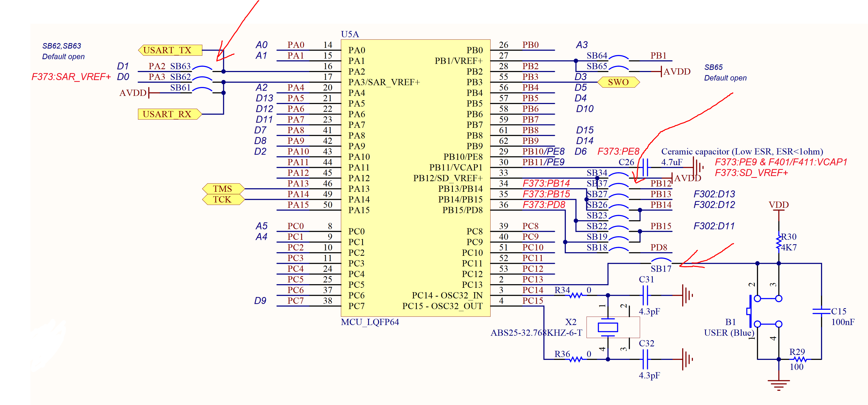
Task: Click the D9 Arduino pin label
Action: tap(260, 301)
